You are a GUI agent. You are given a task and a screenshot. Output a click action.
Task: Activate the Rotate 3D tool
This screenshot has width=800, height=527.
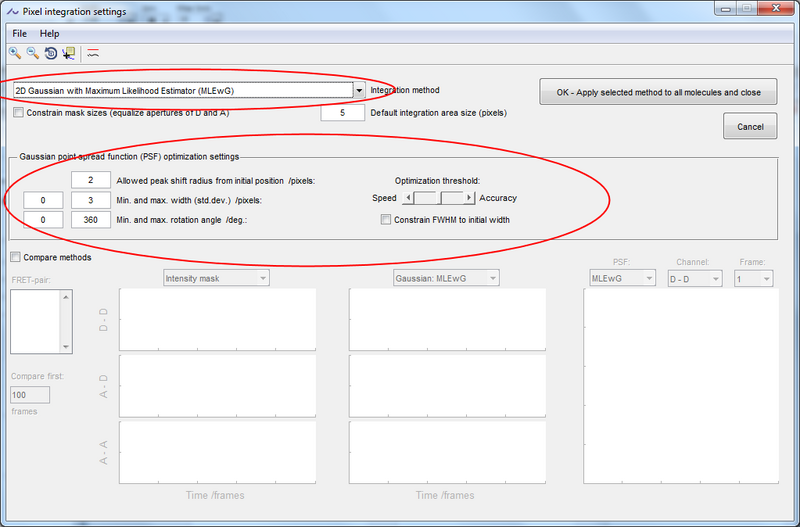[50, 53]
